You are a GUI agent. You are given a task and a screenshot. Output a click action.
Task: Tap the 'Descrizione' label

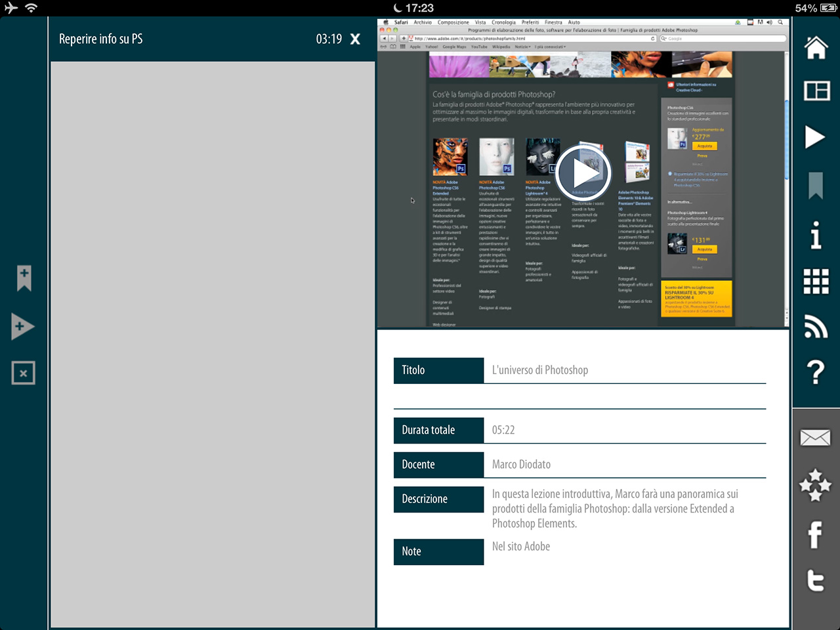[x=438, y=499]
